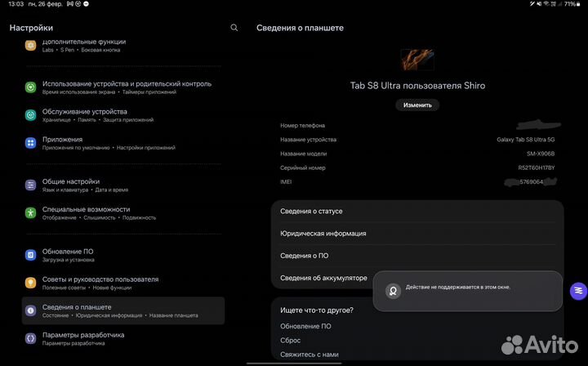Open the purple edge panel handle
This screenshot has height=366, width=588.
pos(578,291)
